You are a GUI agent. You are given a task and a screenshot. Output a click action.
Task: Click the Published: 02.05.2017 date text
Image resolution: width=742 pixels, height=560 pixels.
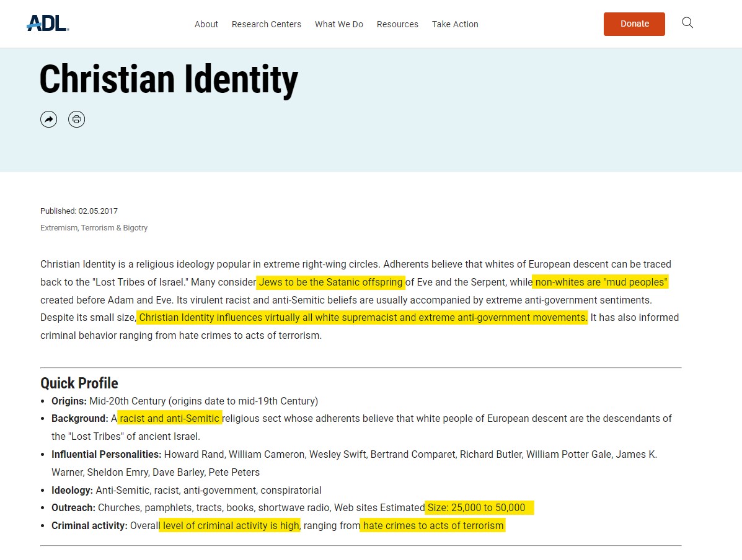pos(79,211)
